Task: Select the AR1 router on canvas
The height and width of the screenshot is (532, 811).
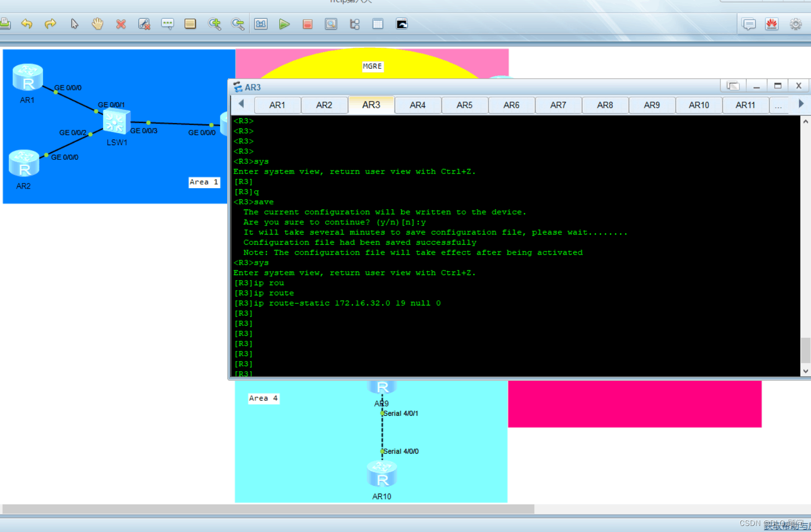Action: 28,77
